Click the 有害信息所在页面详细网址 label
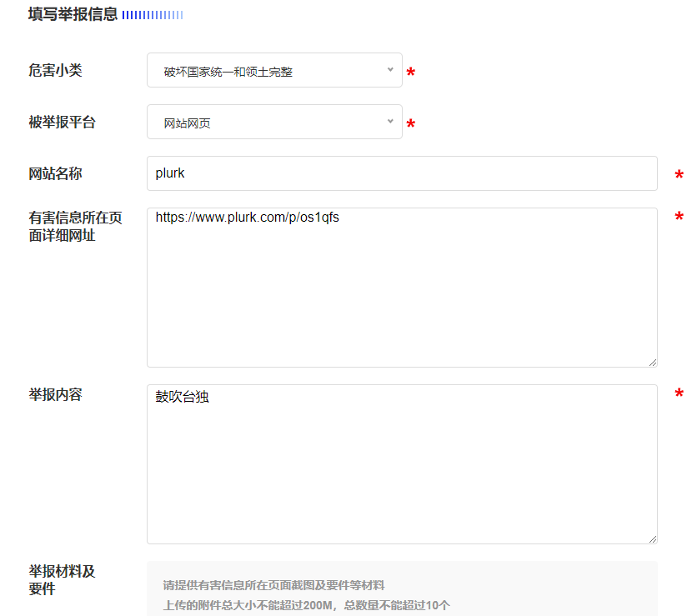The width and height of the screenshot is (692, 616). [75, 227]
